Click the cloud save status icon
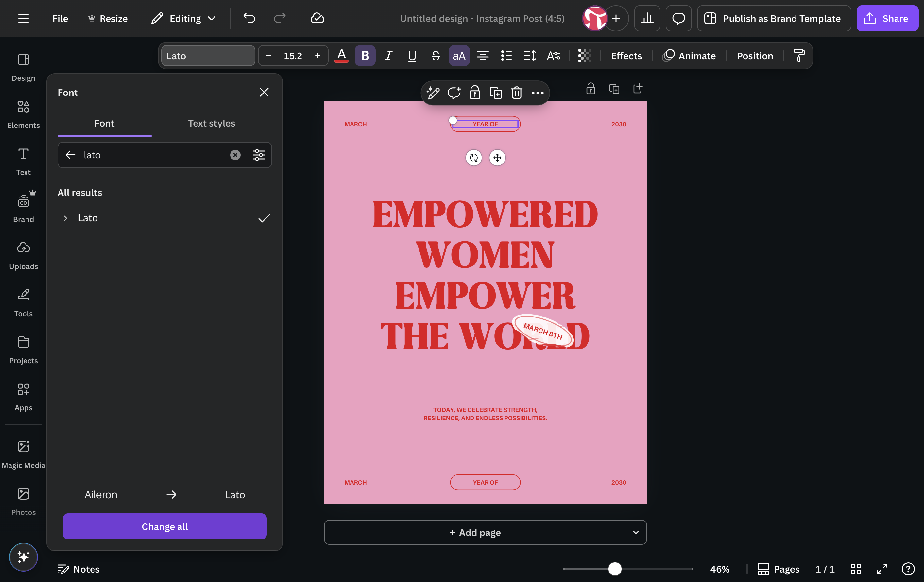The width and height of the screenshot is (924, 582). [317, 18]
